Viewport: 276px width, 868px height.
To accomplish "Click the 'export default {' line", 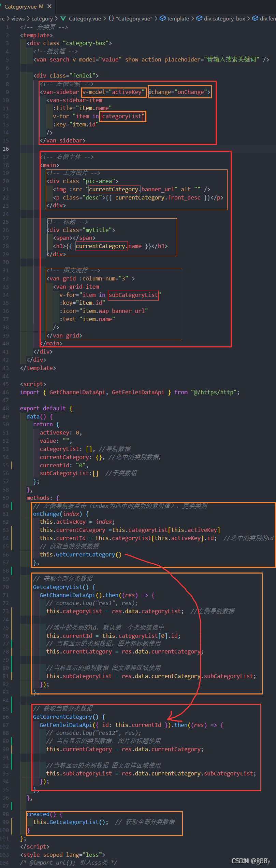I will [x=46, y=408].
